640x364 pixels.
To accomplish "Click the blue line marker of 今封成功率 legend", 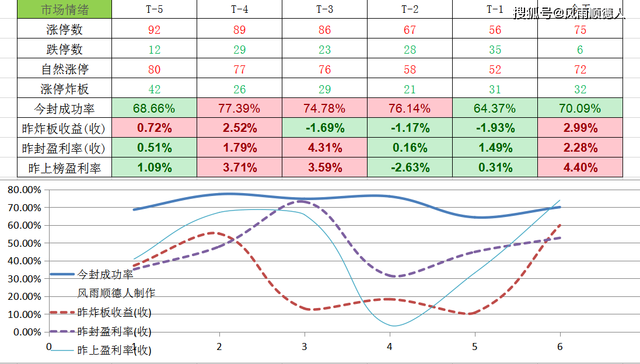I will [62, 274].
